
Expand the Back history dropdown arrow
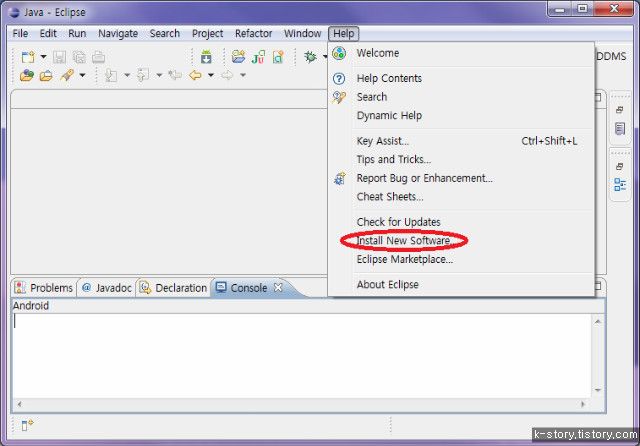(x=211, y=75)
